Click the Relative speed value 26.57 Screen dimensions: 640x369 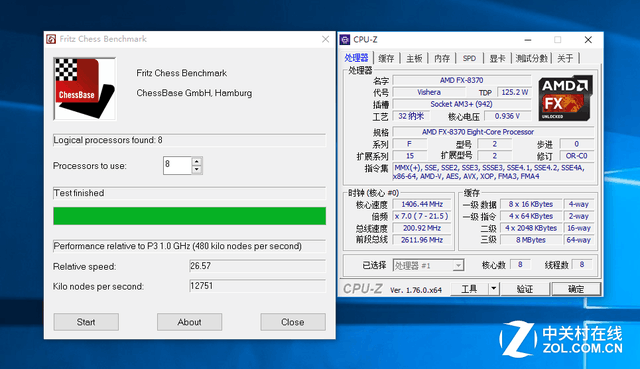pyautogui.click(x=257, y=266)
